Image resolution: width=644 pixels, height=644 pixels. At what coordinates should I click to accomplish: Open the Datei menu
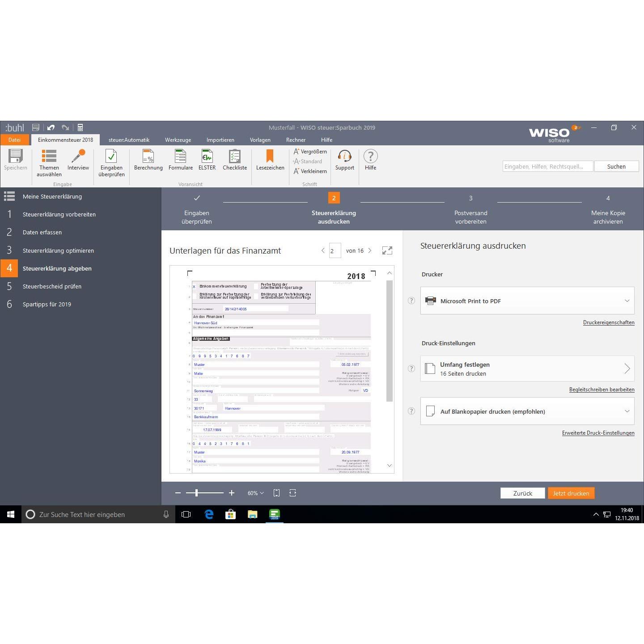pyautogui.click(x=14, y=140)
